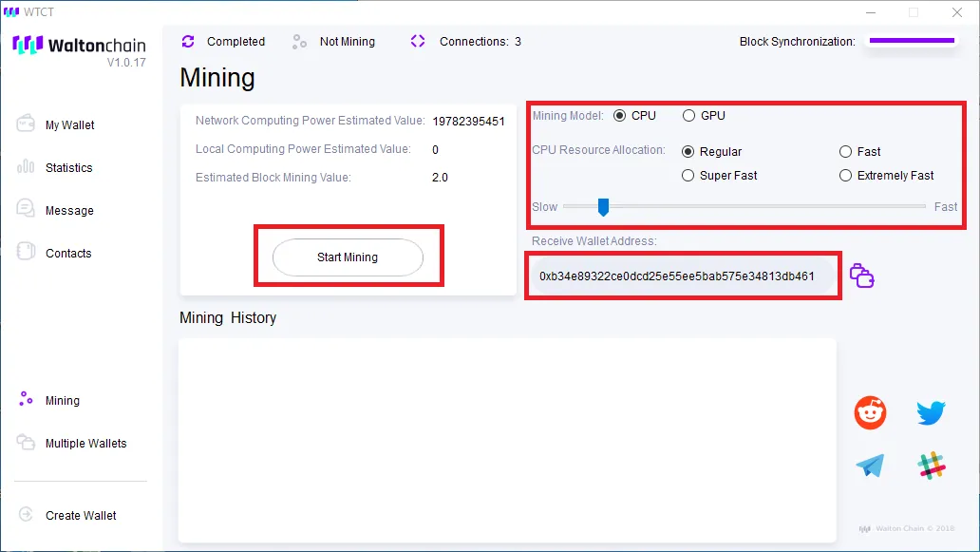
Task: Click the network computing power value 19782395451
Action: pos(468,122)
